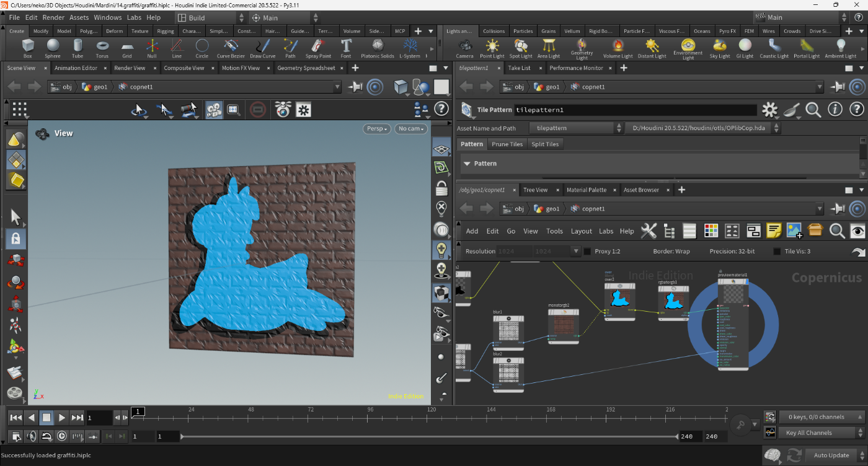Enable the Tile Vis checkbox
Image resolution: width=868 pixels, height=466 pixels.
777,251
